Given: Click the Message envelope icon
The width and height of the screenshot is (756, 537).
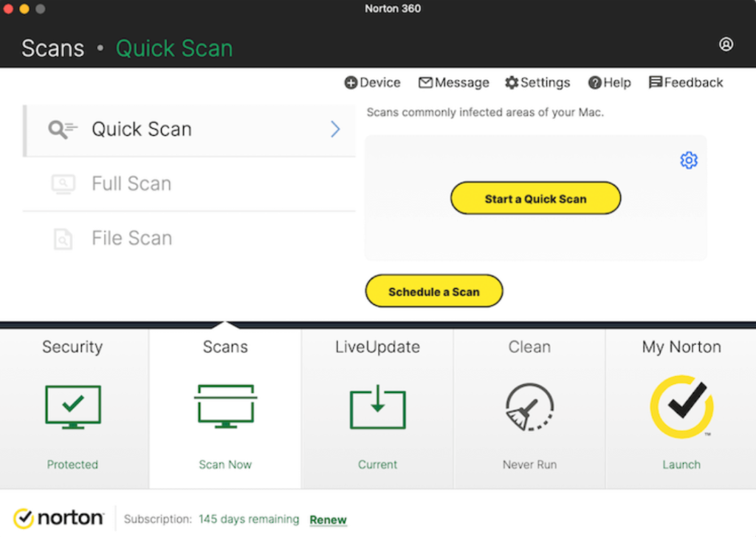Looking at the screenshot, I should tap(425, 83).
